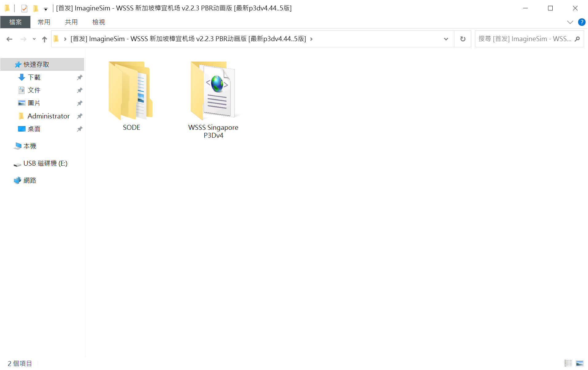This screenshot has width=588, height=370.
Task: Switch to the 檢視 ribbon tab
Action: [99, 22]
